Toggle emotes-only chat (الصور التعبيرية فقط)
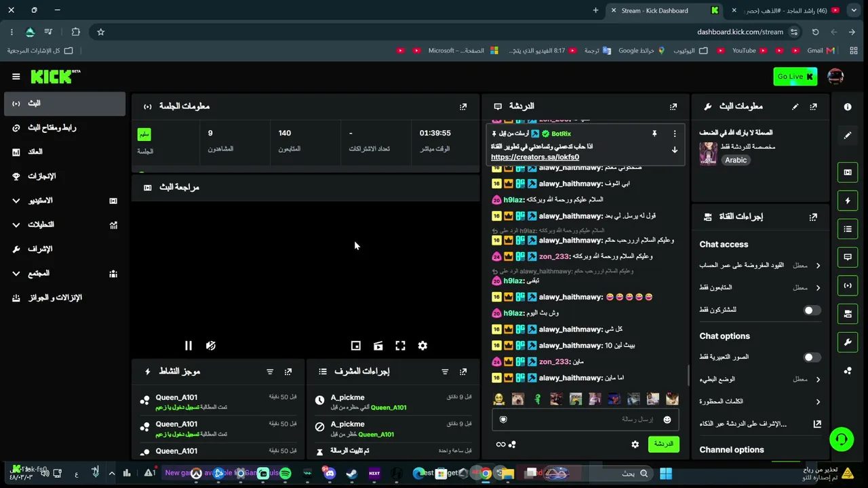Screen dimensions: 868x488 pyautogui.click(x=812, y=357)
